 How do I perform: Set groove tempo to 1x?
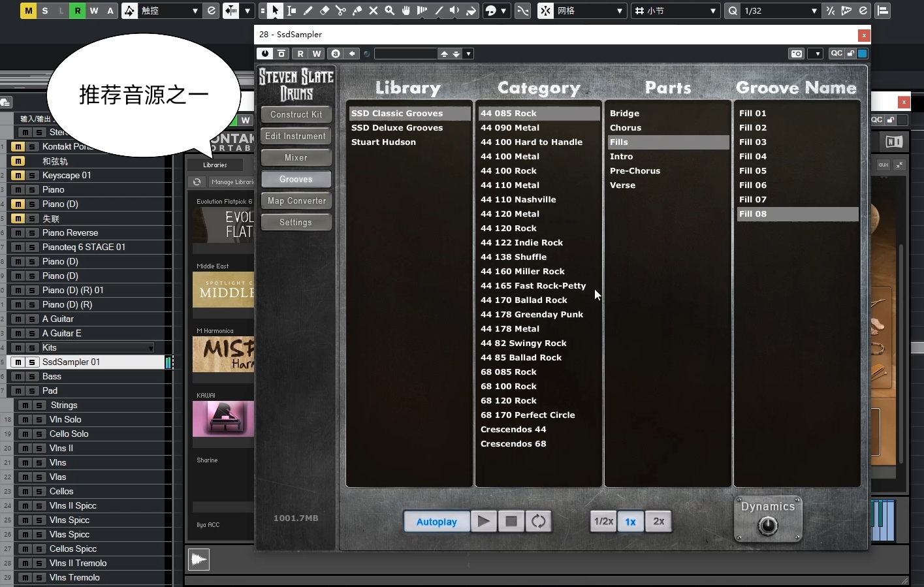(630, 521)
